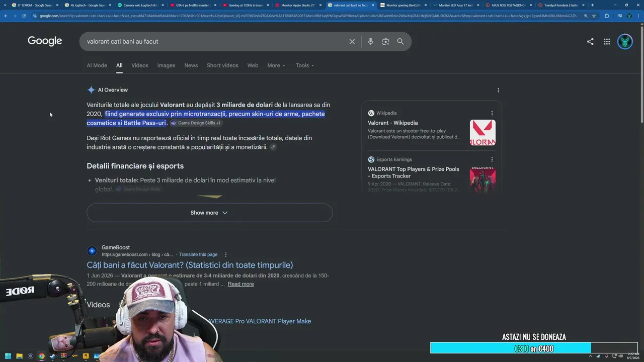Open the Google apps grid

point(607,42)
